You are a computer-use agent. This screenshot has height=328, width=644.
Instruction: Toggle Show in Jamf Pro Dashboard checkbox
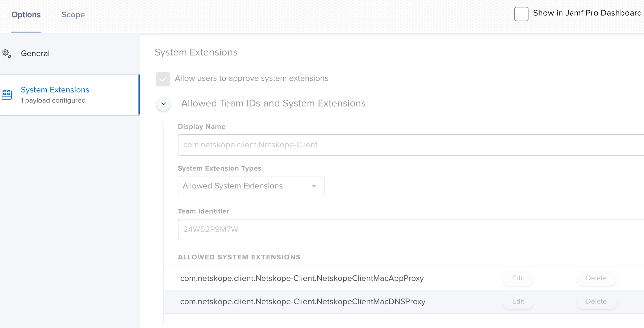pyautogui.click(x=521, y=14)
